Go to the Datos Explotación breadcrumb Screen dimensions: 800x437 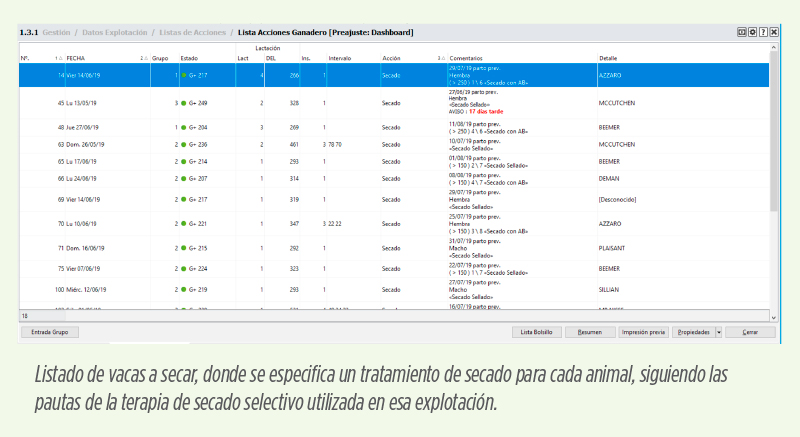point(114,32)
